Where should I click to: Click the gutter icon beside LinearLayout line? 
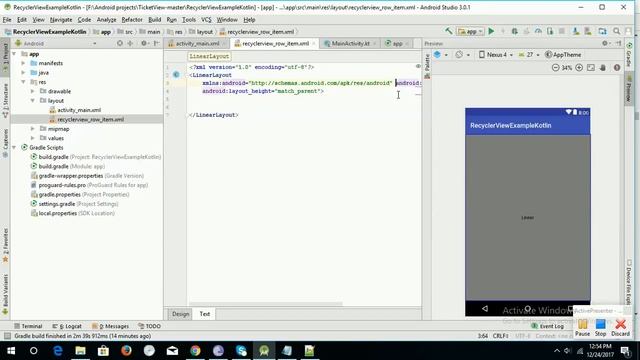[x=176, y=75]
